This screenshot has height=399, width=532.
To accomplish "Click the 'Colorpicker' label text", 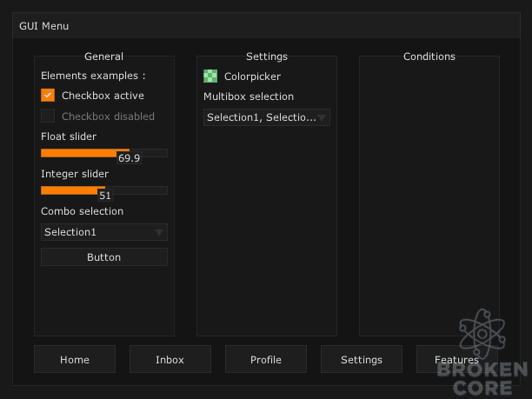I will [x=252, y=76].
